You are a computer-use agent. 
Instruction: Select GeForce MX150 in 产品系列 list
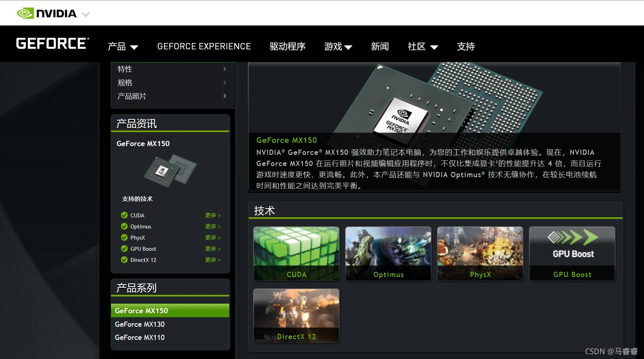pyautogui.click(x=170, y=310)
